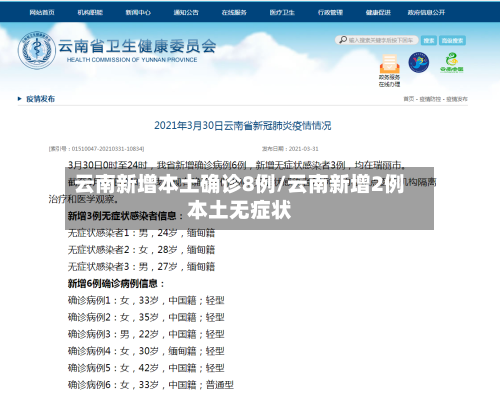Click the row 确诊病例3：男，22岁

coord(146,334)
